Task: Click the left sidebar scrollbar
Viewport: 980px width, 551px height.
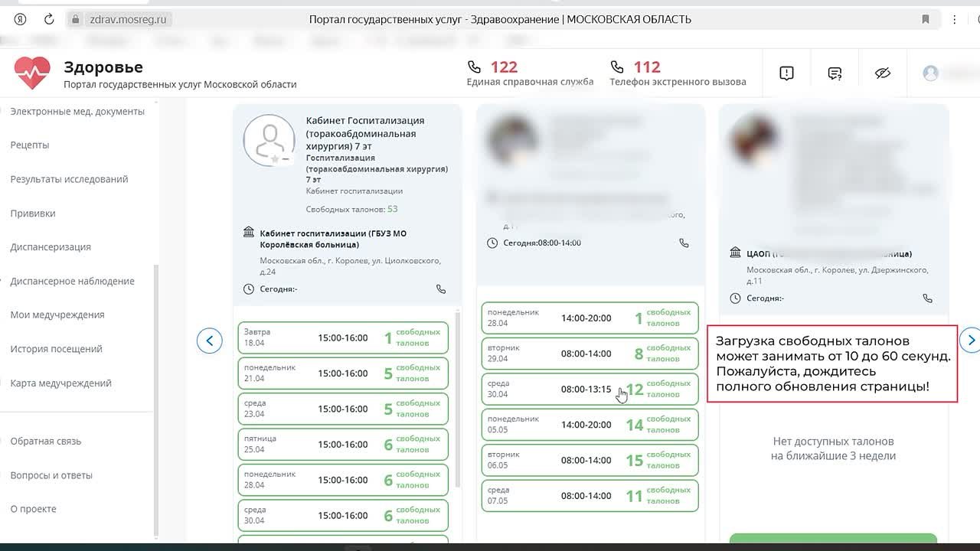Action: (156, 402)
